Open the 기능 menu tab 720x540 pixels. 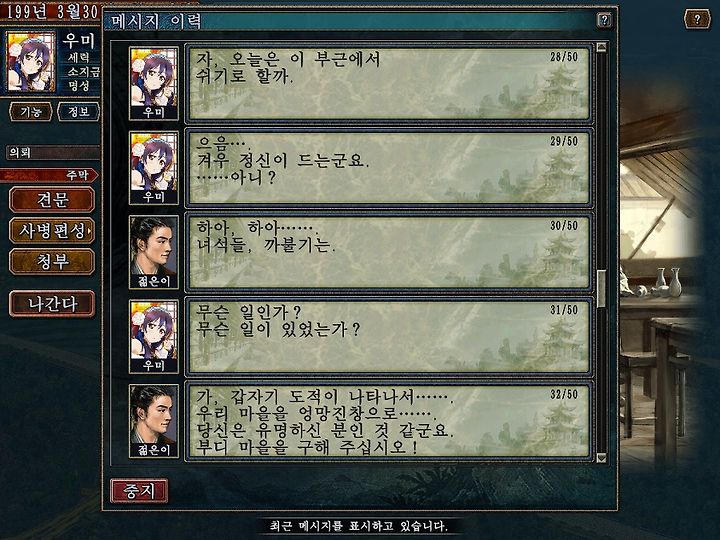coord(31,112)
